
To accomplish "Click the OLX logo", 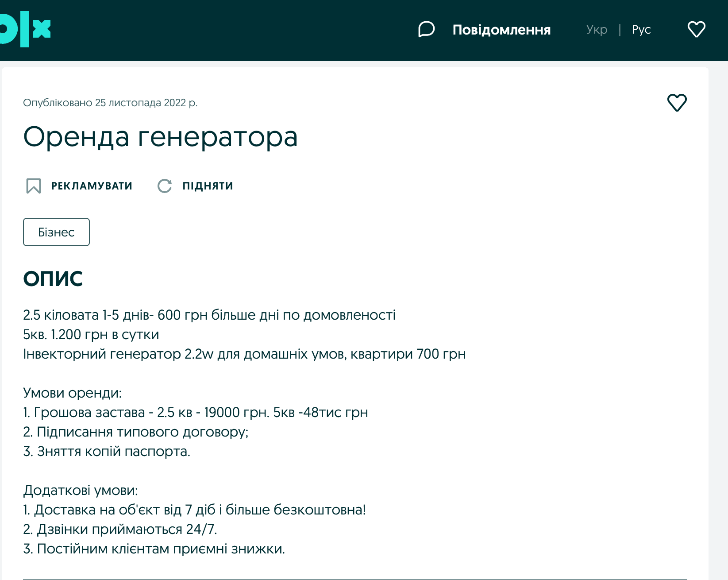I will tap(25, 29).
